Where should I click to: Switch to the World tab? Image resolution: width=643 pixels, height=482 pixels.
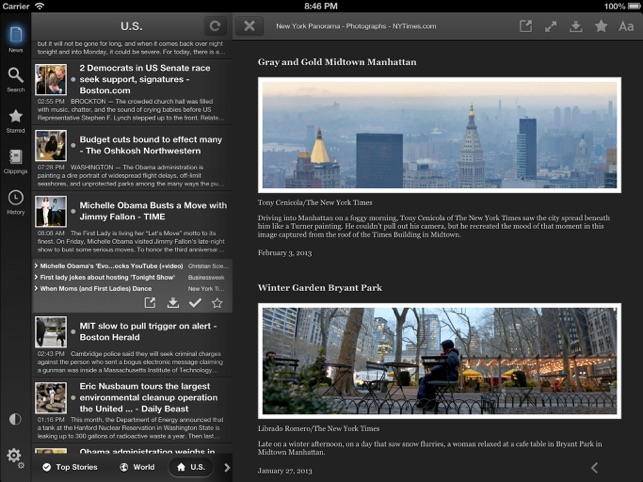(137, 467)
